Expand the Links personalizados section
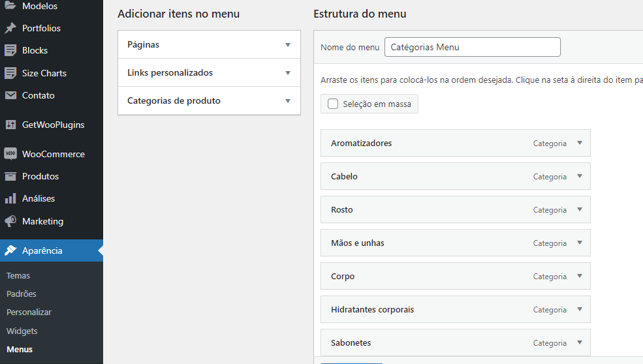 tap(288, 73)
